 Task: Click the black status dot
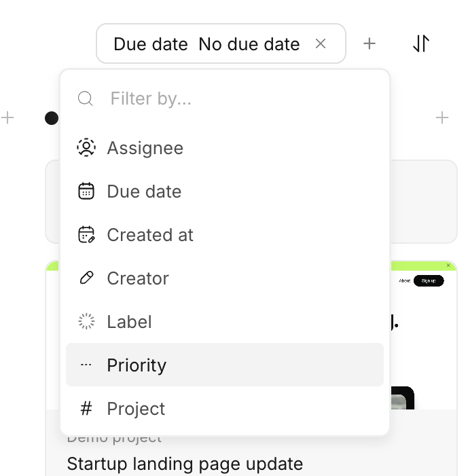point(52,118)
